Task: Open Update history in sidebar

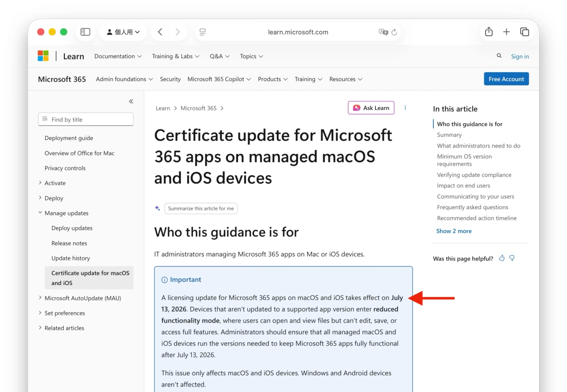Action: 70,258
